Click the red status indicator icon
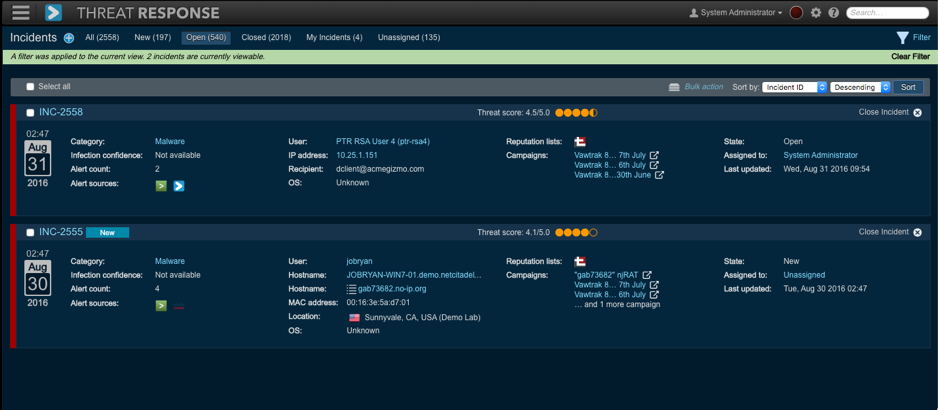Image resolution: width=938 pixels, height=410 pixels. point(796,13)
